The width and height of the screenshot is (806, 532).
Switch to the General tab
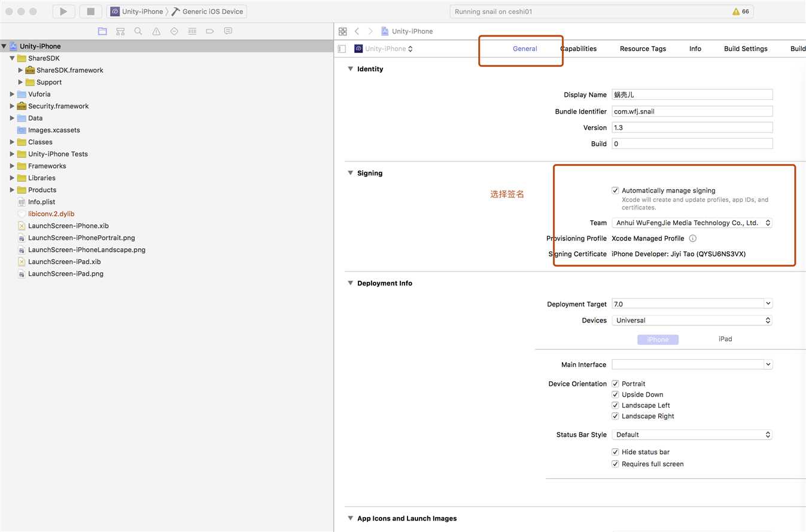(x=525, y=49)
